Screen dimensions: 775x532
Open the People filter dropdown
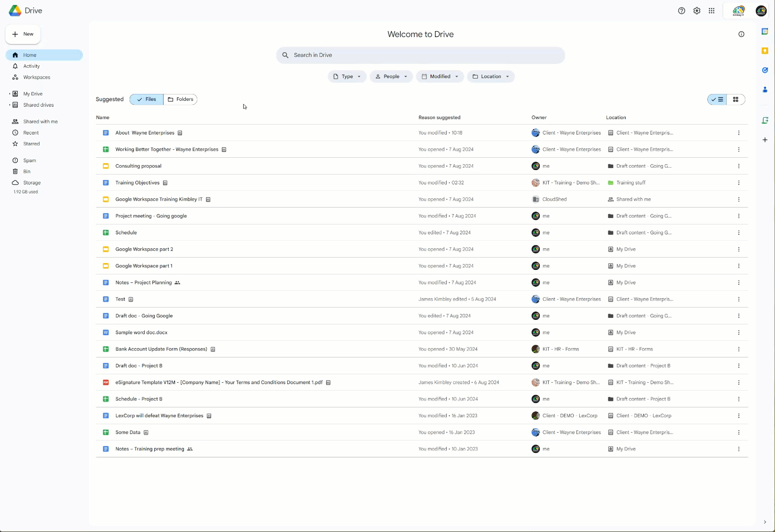(391, 77)
